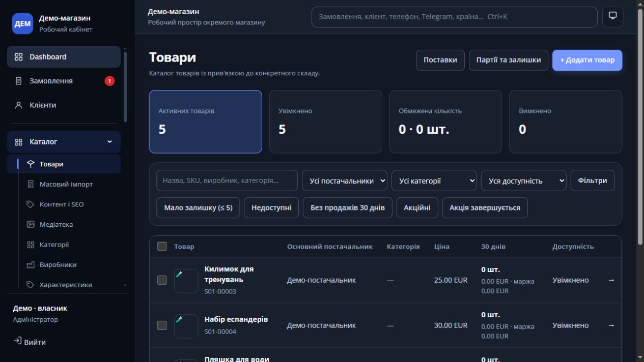This screenshot has height=362, width=644.
Task: Click the SKU text S01-00003
Action: (220, 291)
